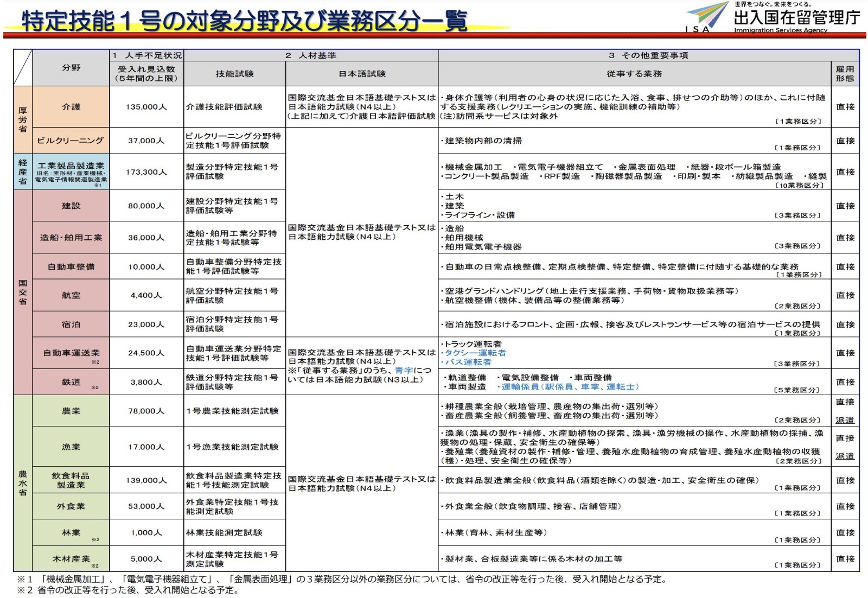
Task: Click the 国交省 ministry label
Action: tap(23, 292)
